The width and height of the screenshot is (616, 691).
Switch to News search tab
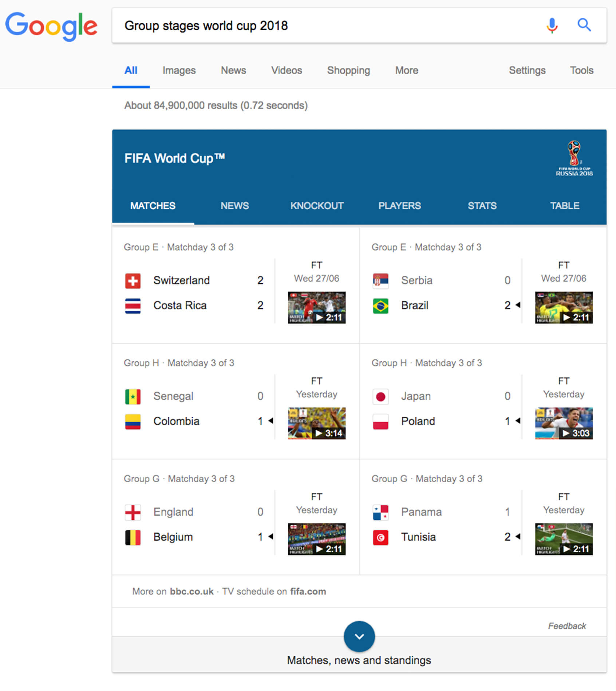click(233, 71)
